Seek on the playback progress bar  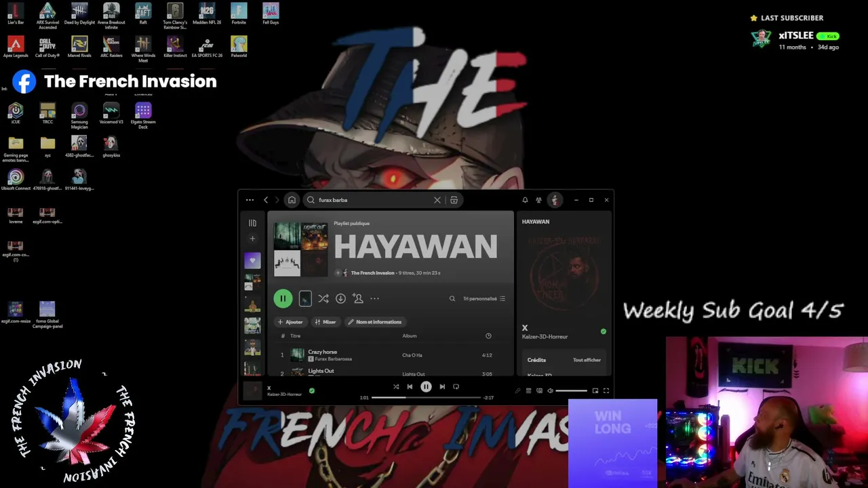click(426, 398)
